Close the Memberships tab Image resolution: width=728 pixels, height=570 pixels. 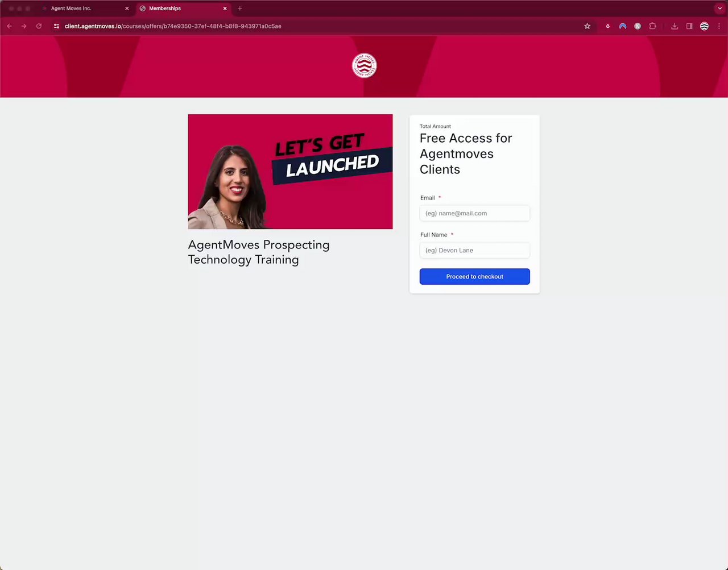tap(225, 9)
